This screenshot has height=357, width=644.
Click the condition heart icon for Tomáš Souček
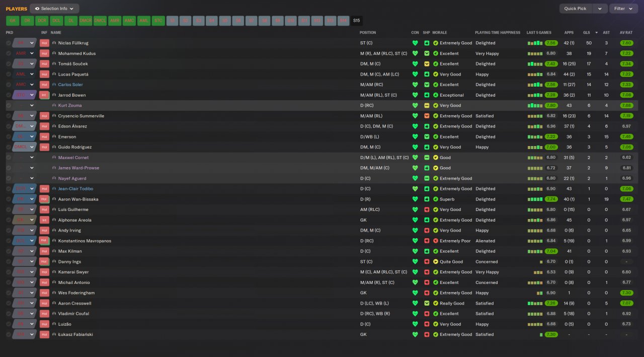point(415,64)
